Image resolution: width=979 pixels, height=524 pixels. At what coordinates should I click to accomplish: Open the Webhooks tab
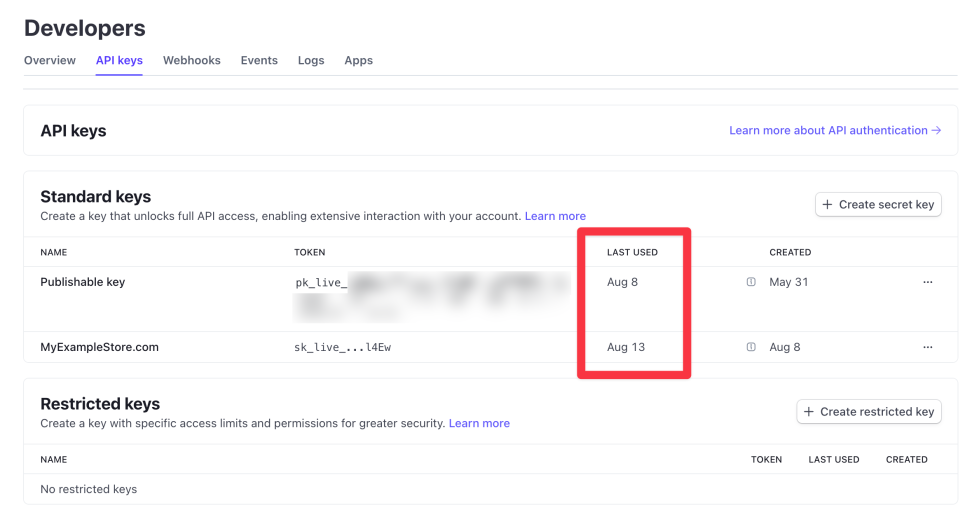point(191,60)
